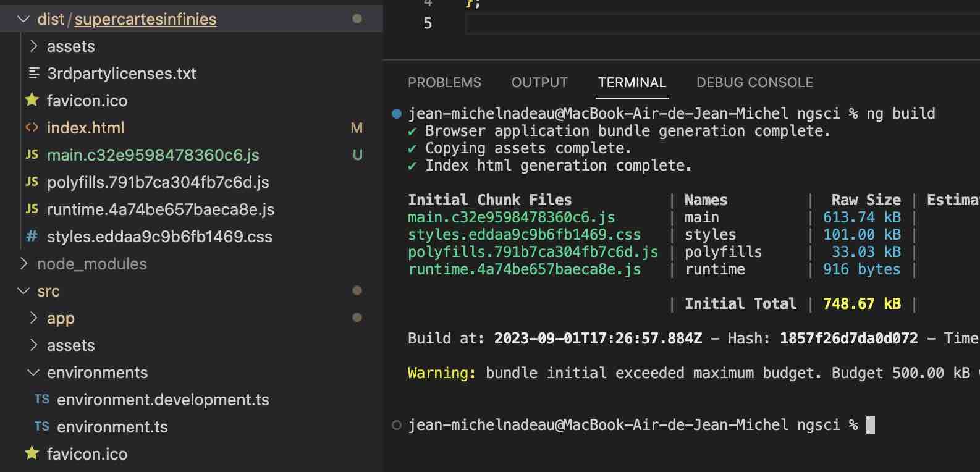
Task: Click the 33.03 kB raw size value
Action: pyautogui.click(x=866, y=252)
